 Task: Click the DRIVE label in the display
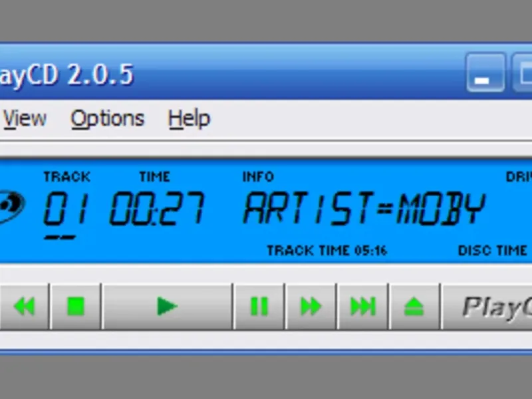(x=519, y=177)
